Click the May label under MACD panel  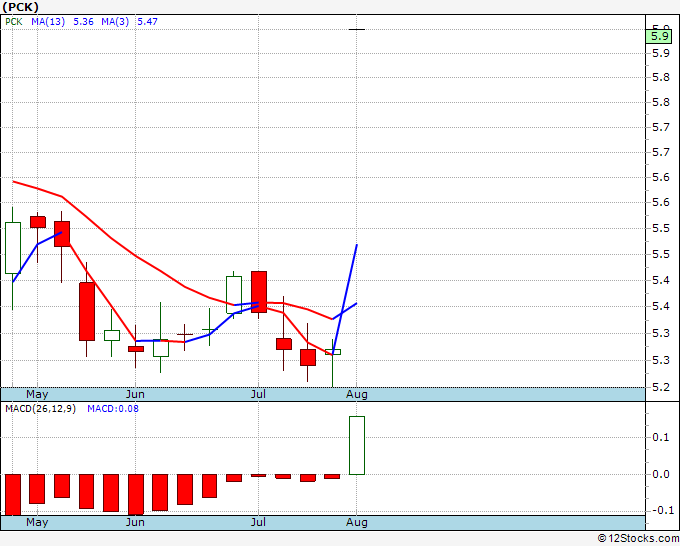tap(37, 522)
